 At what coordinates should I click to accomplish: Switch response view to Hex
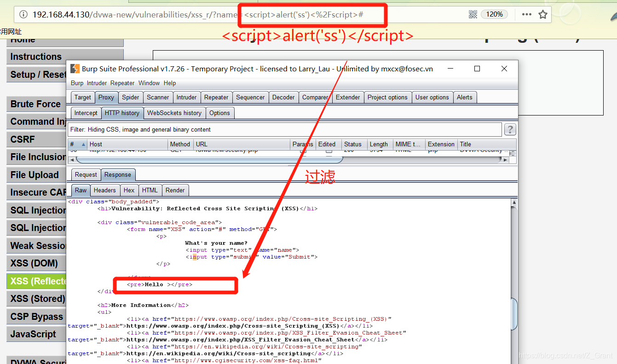point(129,190)
